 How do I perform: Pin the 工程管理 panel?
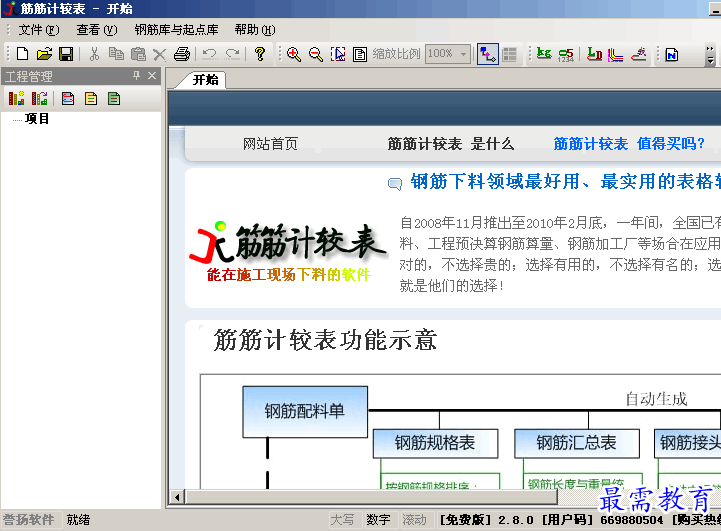(x=137, y=75)
